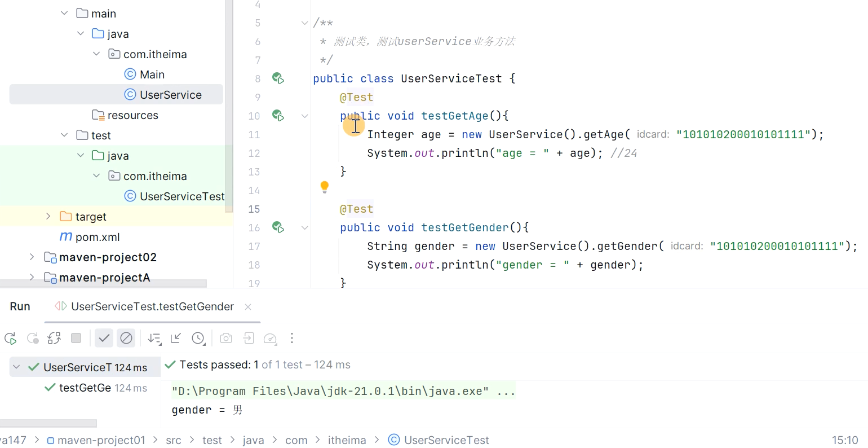
Task: Run testGetAge via gutter run icon
Action: tap(278, 116)
